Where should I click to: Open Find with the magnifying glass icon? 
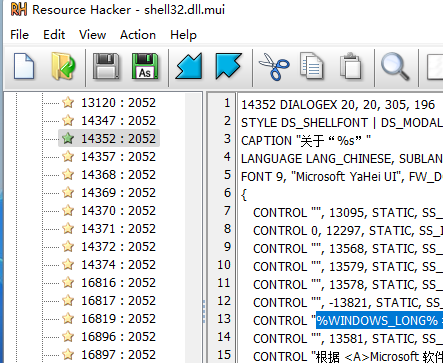[x=395, y=66]
